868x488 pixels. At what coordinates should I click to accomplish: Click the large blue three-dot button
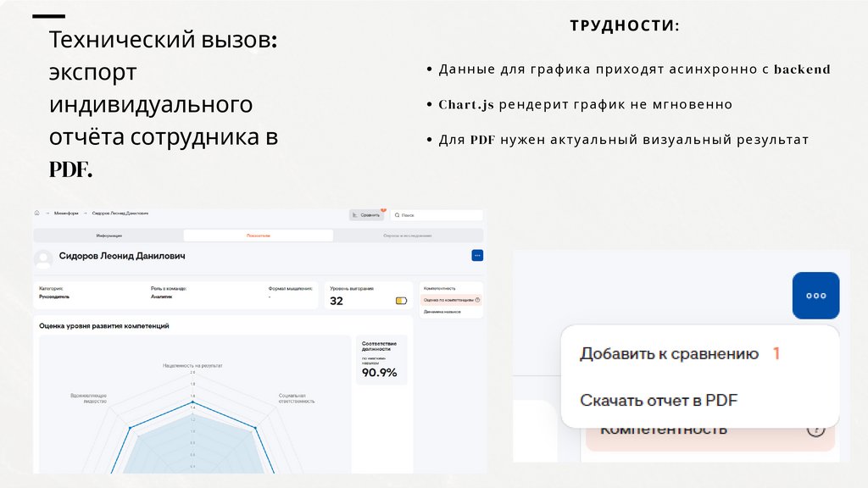[x=816, y=296]
